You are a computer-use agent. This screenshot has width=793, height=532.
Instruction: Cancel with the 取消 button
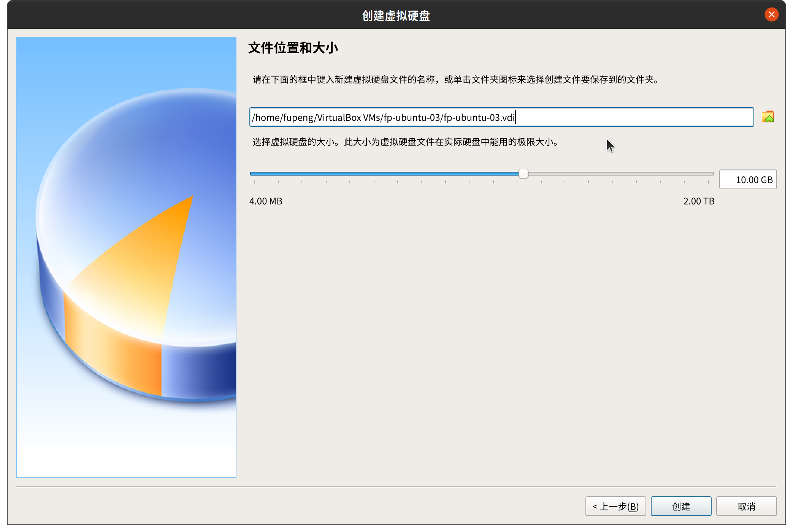click(x=746, y=506)
